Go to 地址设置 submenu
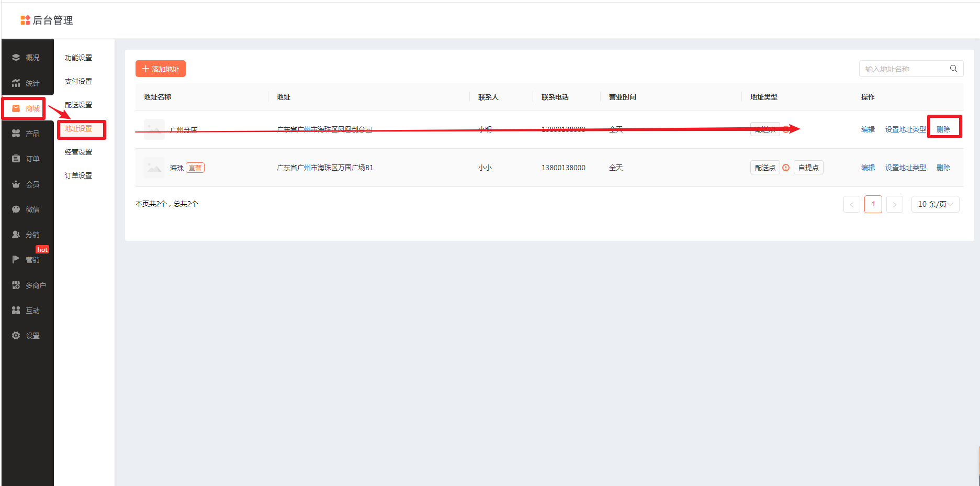The image size is (980, 486). click(78, 128)
